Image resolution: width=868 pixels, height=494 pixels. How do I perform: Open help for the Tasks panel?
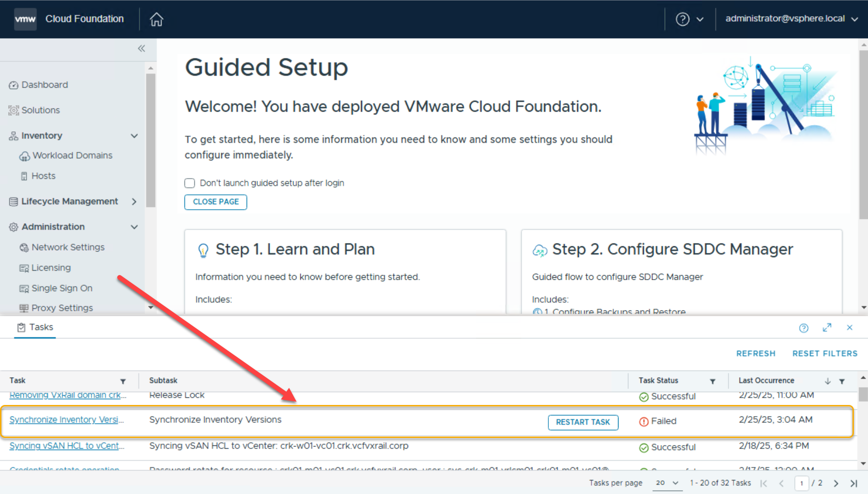(804, 328)
